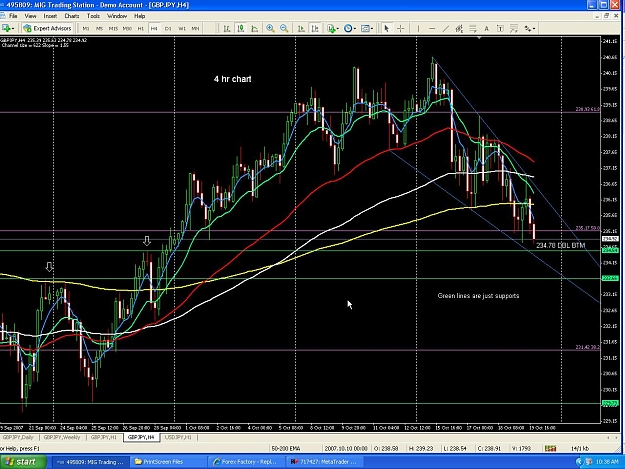625x469 pixels.
Task: Open the Window menu
Action: coord(117,16)
